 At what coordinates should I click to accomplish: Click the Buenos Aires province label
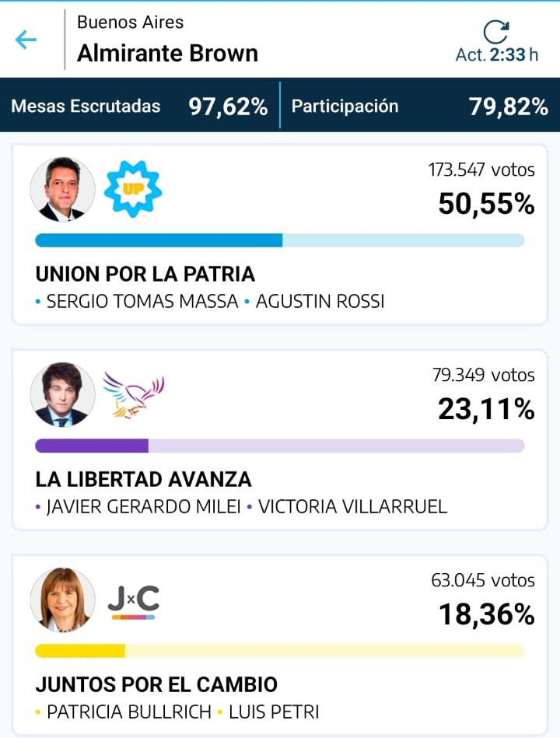click(131, 22)
